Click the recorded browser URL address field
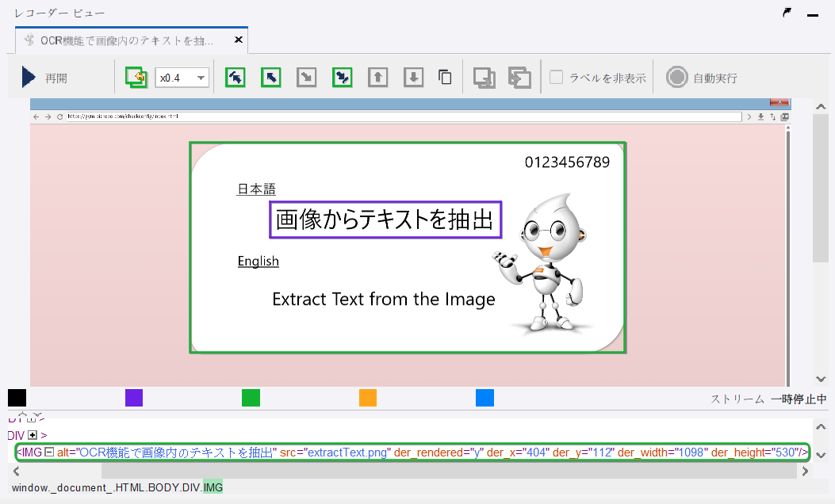 pyautogui.click(x=404, y=116)
